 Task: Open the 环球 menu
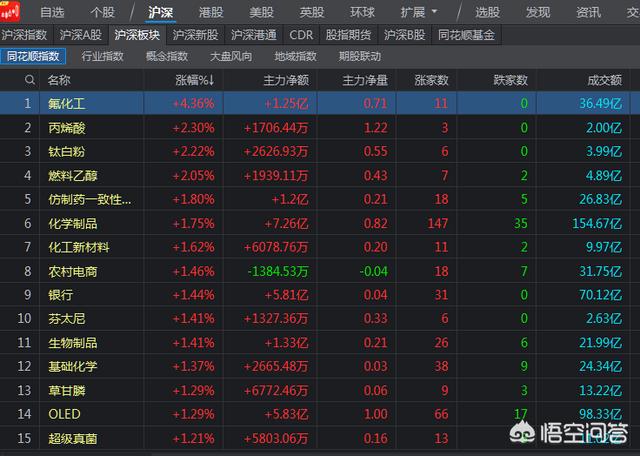coord(362,12)
